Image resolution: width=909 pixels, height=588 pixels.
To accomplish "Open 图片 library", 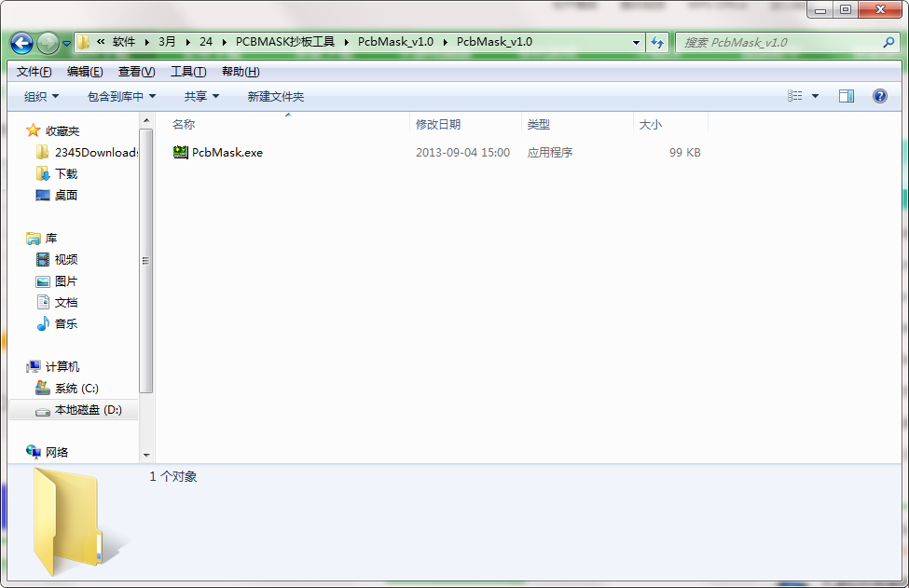I will (x=57, y=281).
